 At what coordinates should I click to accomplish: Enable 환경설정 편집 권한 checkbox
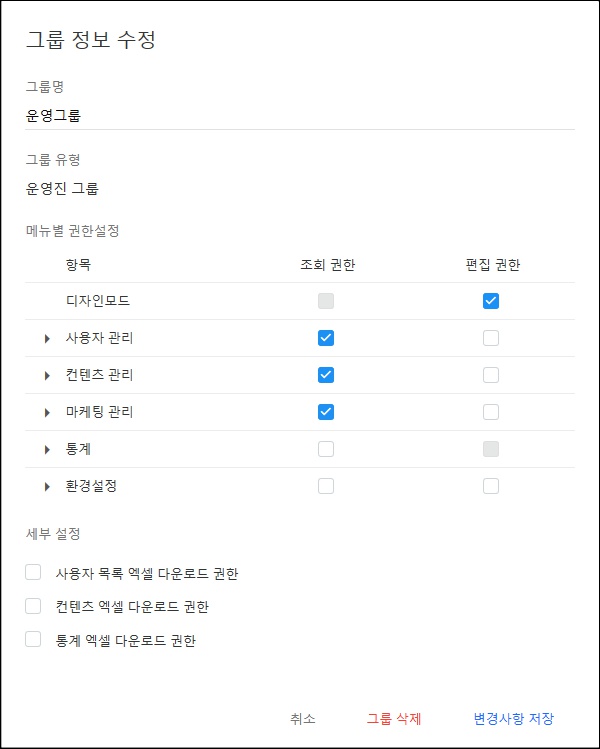pos(491,486)
